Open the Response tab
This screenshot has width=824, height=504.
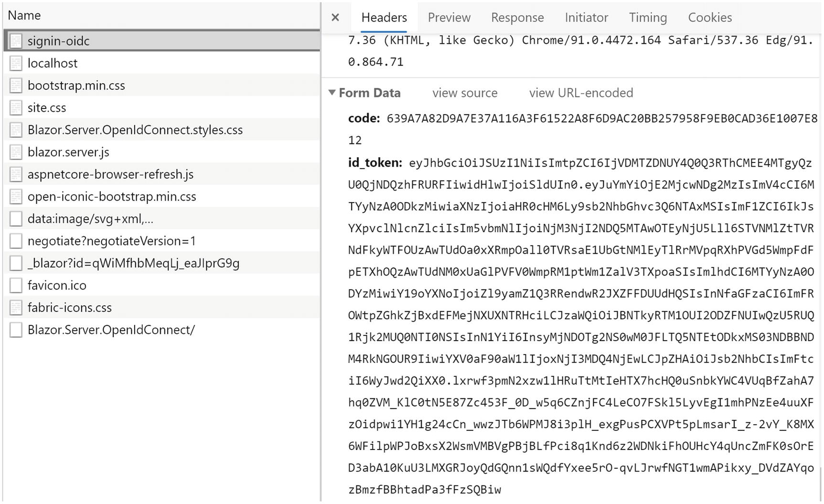click(517, 18)
